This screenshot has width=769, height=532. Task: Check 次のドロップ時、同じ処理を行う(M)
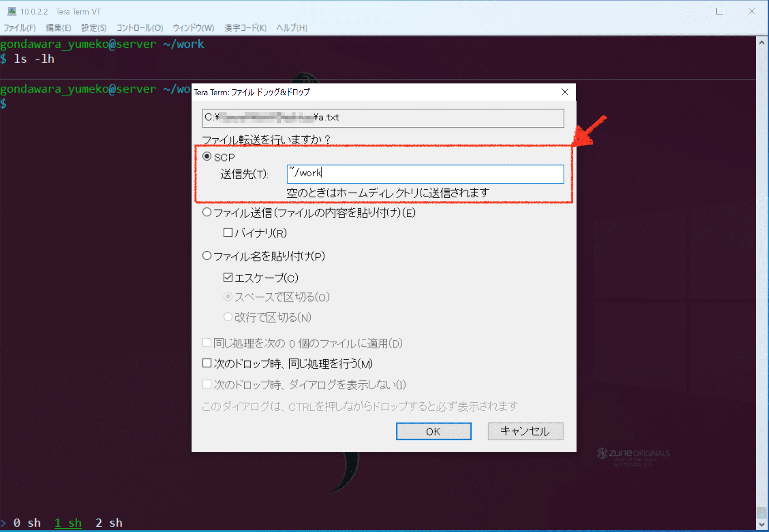(207, 363)
